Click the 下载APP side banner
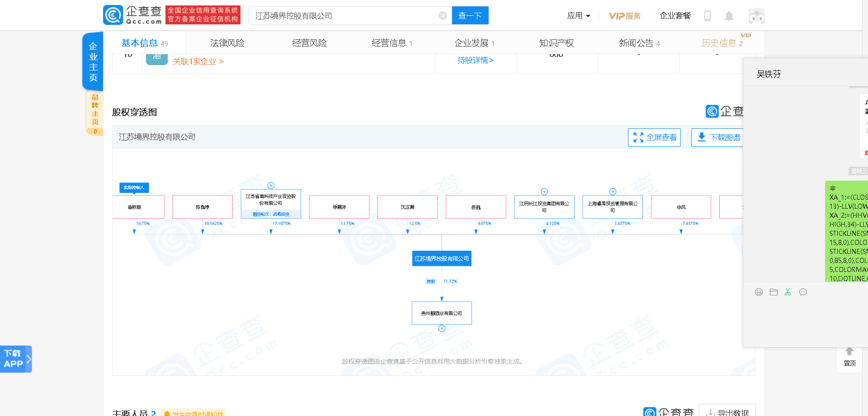Image resolution: width=868 pixels, height=416 pixels. pos(16,359)
